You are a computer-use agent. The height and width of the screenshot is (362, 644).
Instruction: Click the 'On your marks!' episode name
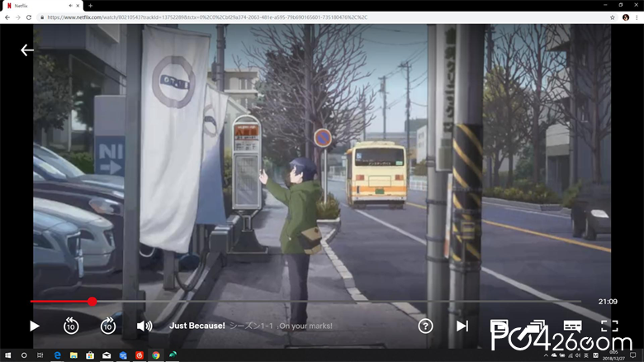pos(306,326)
